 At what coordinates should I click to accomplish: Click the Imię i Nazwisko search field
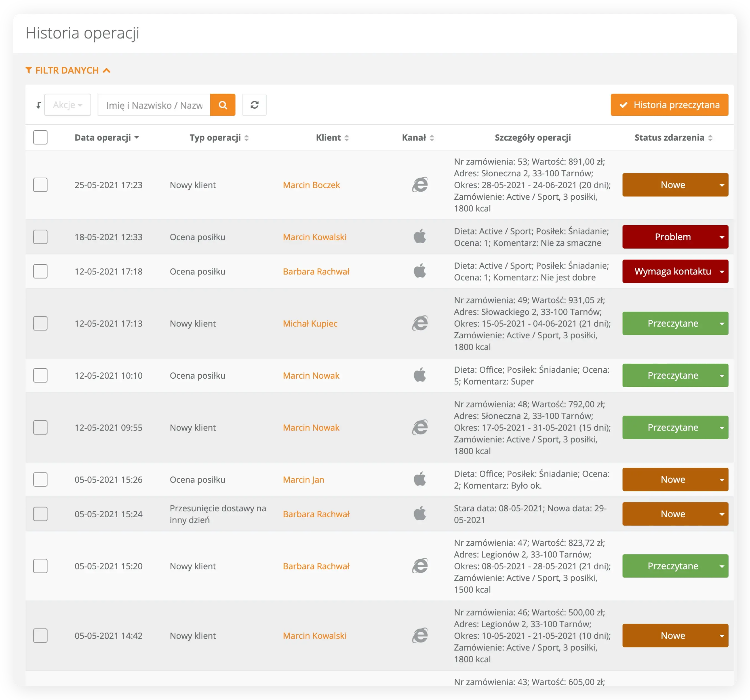coord(154,105)
